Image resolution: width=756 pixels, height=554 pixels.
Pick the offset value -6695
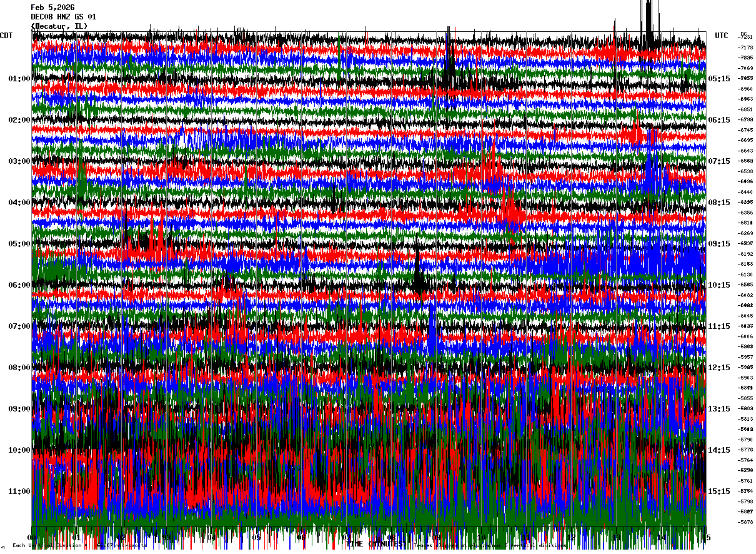pyautogui.click(x=746, y=140)
